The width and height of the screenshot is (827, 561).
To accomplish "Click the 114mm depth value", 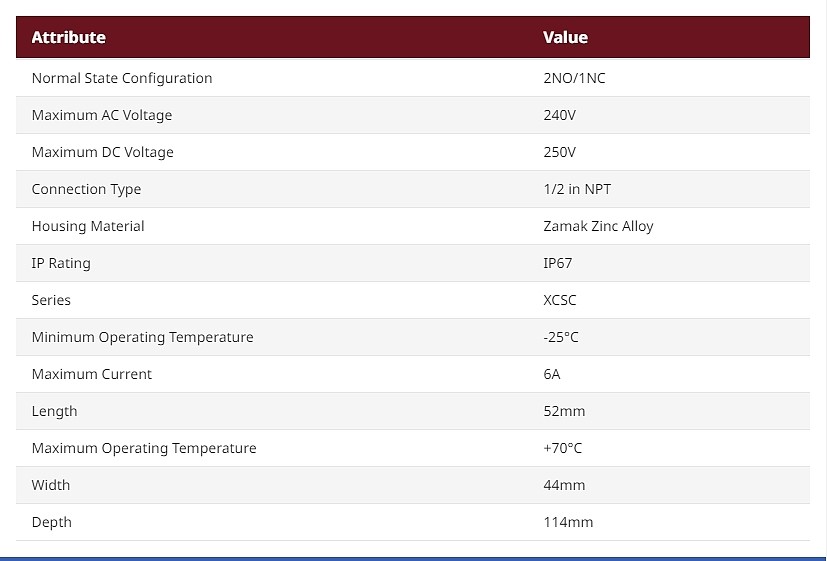I will [568, 522].
